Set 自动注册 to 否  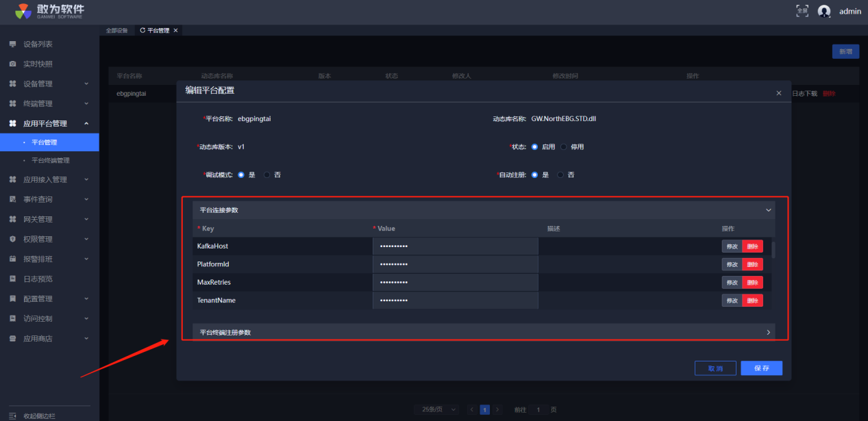click(561, 175)
